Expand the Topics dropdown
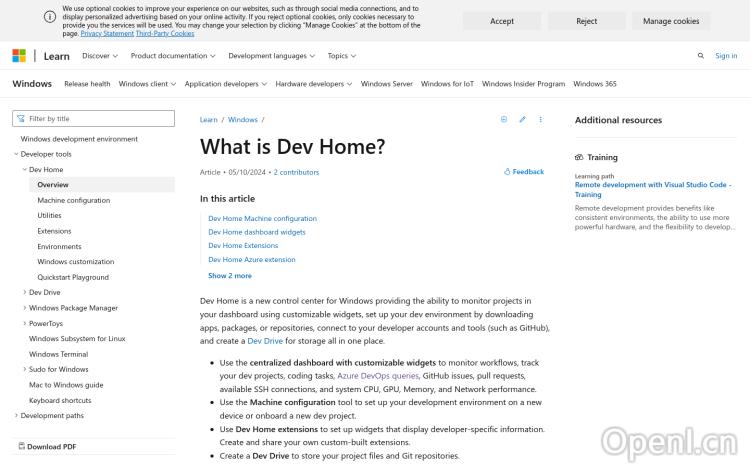This screenshot has width=750, height=468. click(342, 56)
